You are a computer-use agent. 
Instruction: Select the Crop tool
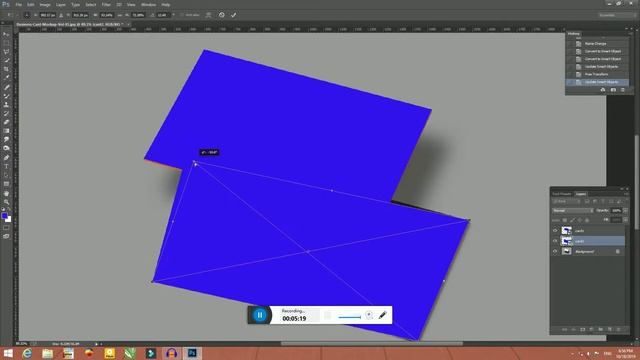[x=6, y=69]
